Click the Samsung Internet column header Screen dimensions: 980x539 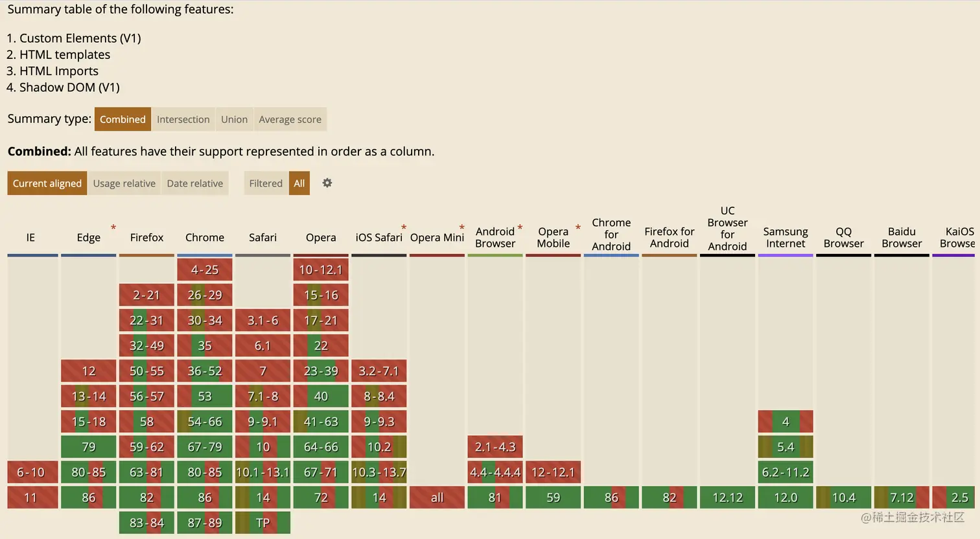(786, 237)
